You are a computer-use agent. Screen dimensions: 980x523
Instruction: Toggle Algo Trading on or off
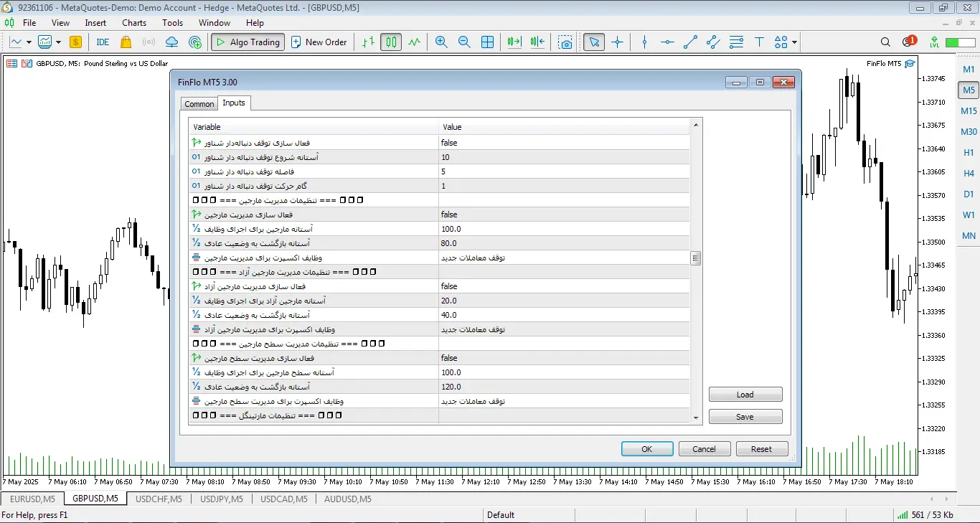[248, 42]
